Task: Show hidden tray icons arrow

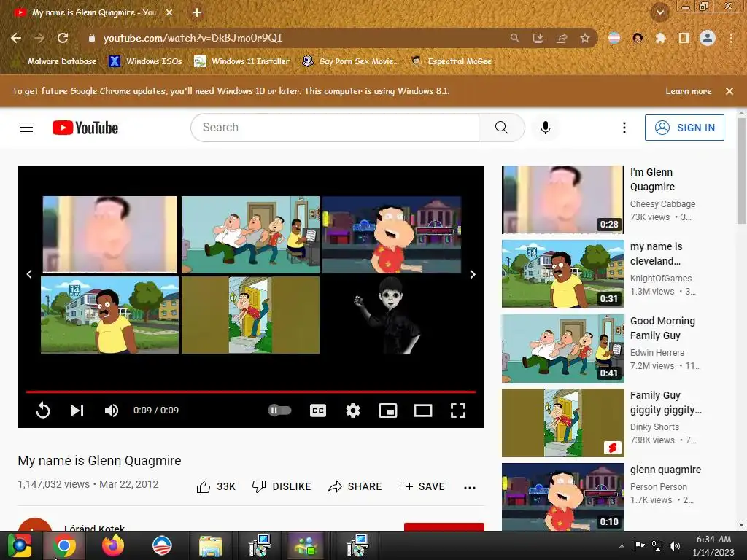Action: pos(622,546)
